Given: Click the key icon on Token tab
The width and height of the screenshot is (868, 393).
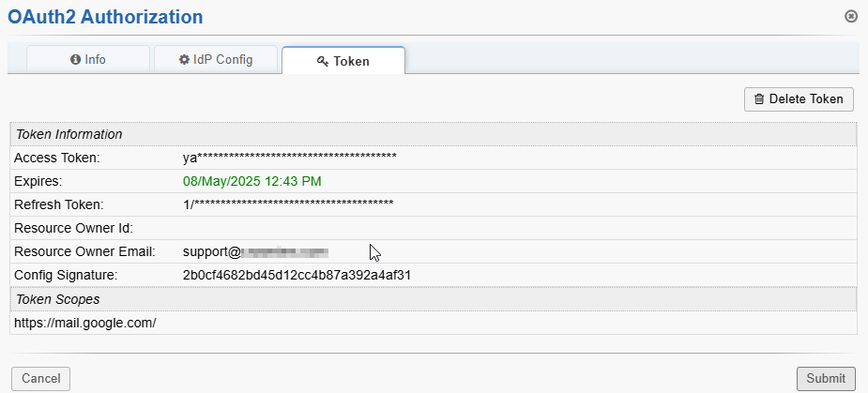Looking at the screenshot, I should 323,61.
